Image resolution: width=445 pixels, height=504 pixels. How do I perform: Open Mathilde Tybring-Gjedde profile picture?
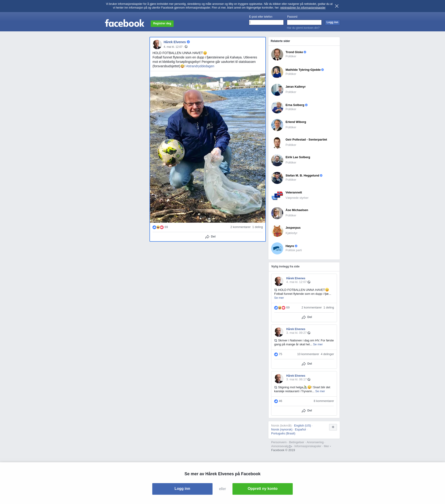(x=277, y=72)
